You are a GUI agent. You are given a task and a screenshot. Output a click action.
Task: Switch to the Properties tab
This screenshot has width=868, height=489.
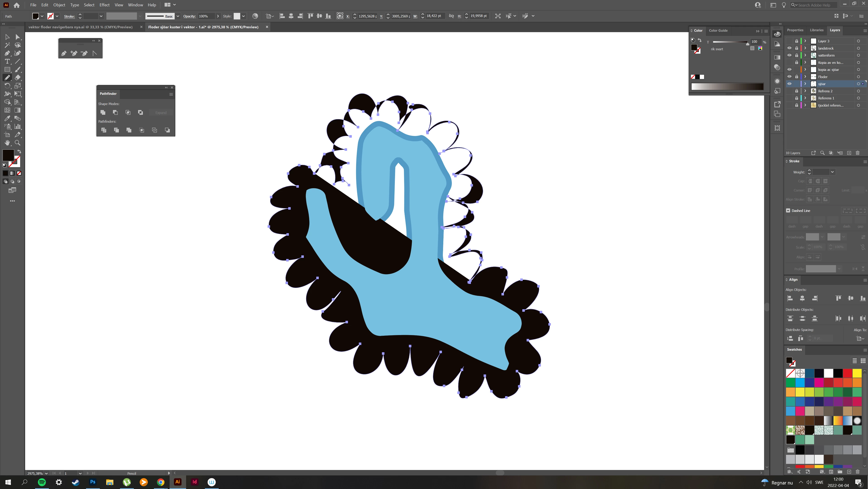pos(795,30)
